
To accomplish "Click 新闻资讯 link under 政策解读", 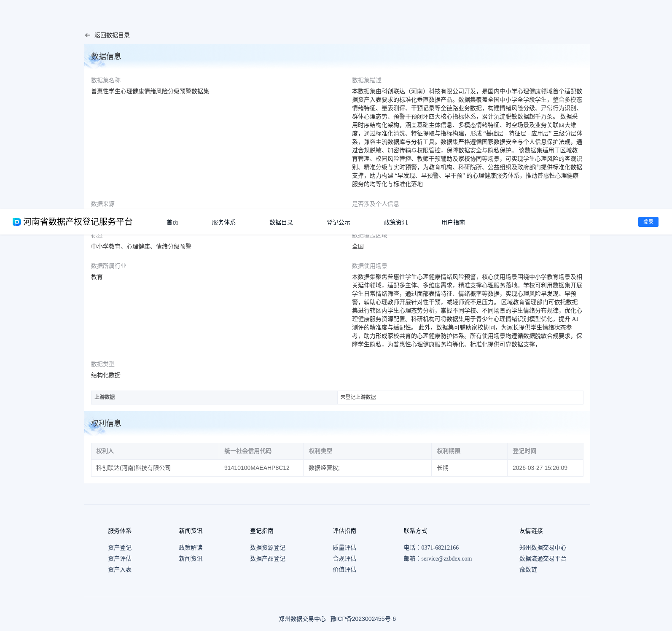I will (191, 558).
